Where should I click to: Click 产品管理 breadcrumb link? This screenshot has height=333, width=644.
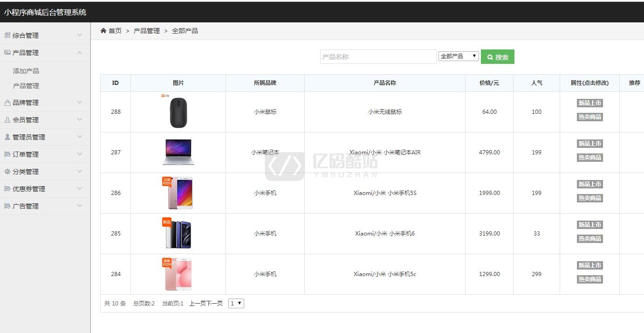(147, 31)
